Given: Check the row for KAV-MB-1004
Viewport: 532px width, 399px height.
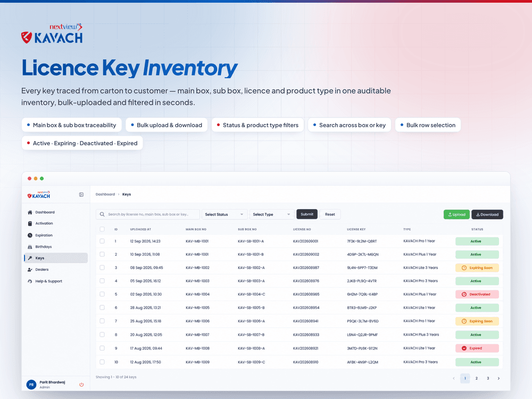Looking at the screenshot, I should click(102, 294).
